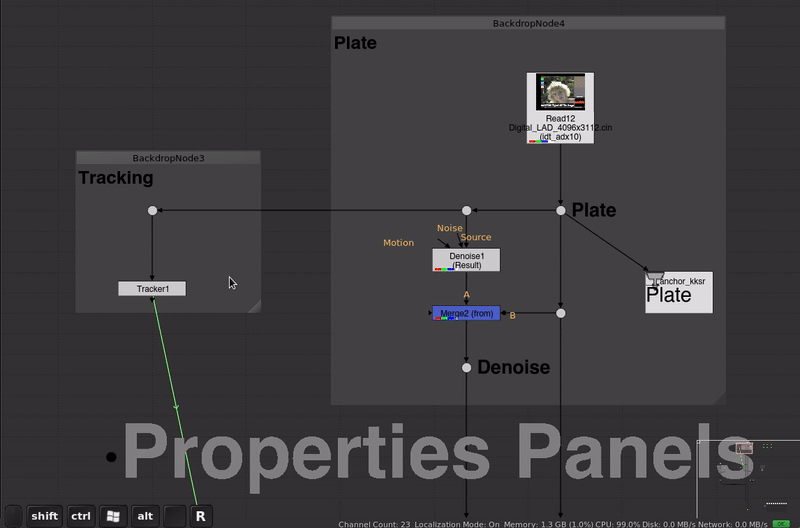Click the Tracking backdrop heading text
The image size is (800, 528).
coord(115,178)
